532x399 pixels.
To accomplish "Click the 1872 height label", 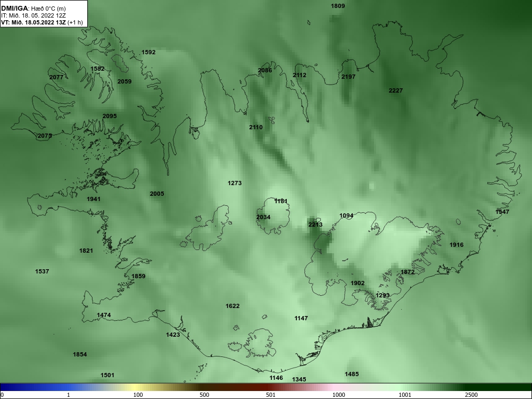I will pyautogui.click(x=408, y=272).
